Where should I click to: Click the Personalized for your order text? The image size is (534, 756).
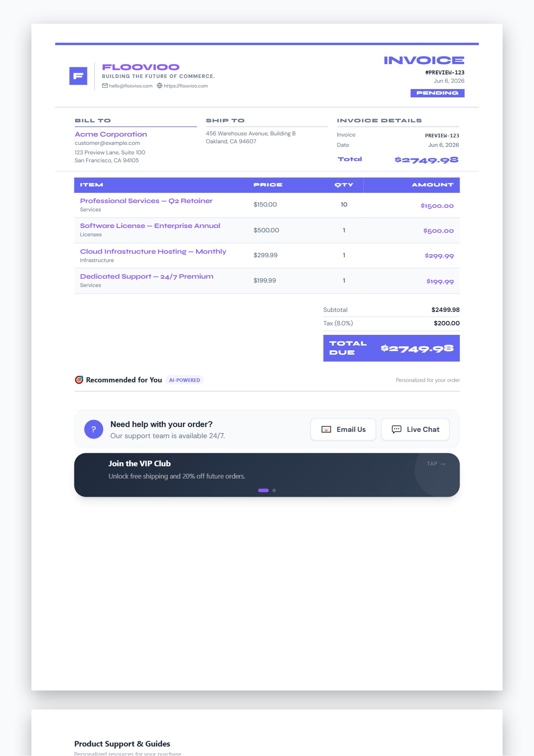point(428,380)
